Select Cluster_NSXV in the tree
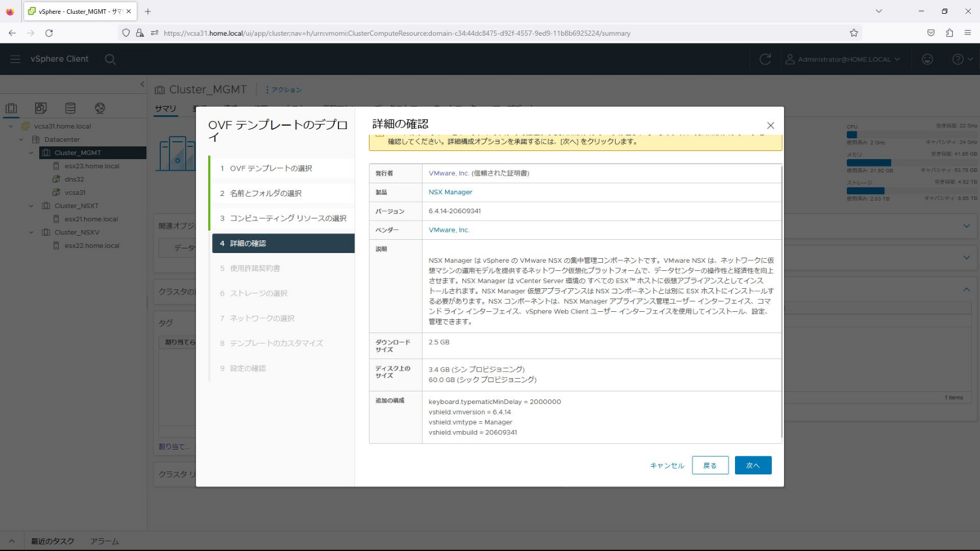 coord(76,233)
